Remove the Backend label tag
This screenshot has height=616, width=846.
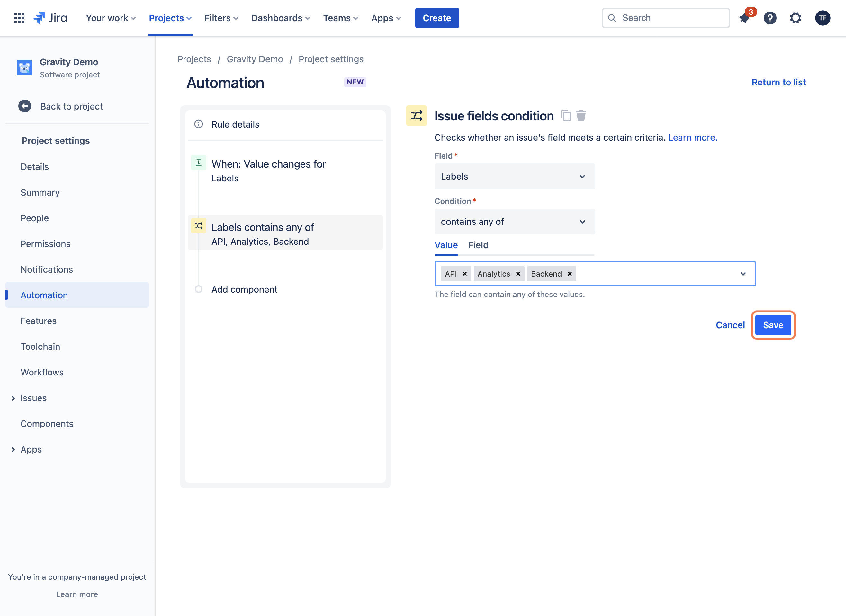(570, 274)
